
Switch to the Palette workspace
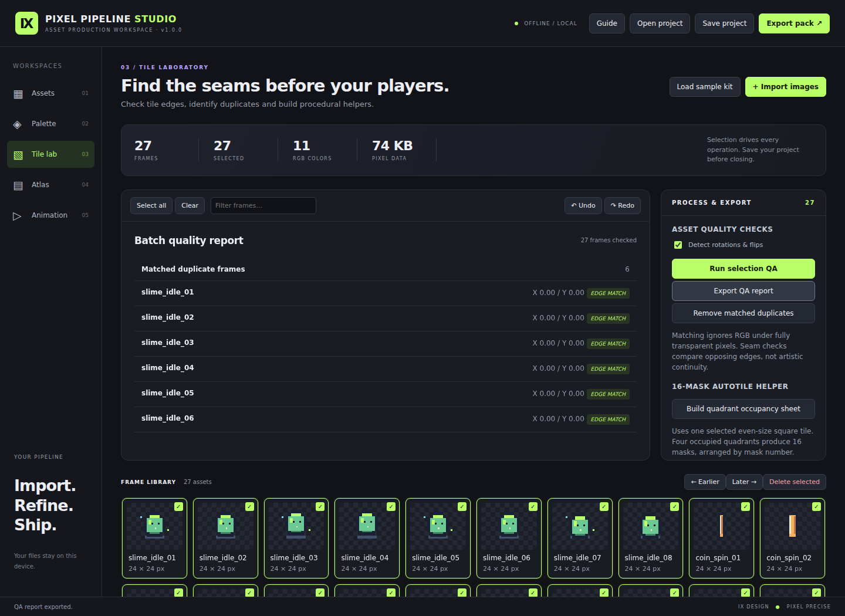[x=50, y=124]
